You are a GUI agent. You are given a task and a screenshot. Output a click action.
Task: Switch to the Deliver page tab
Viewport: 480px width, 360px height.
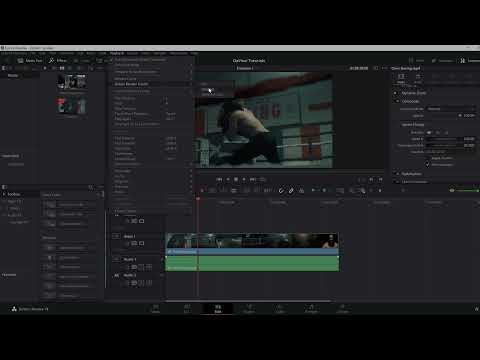342,309
